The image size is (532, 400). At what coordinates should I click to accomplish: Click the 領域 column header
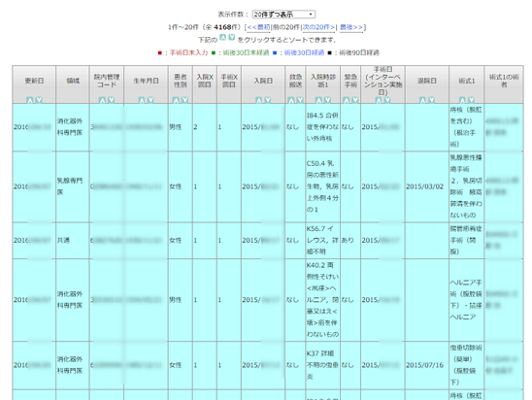[73, 81]
